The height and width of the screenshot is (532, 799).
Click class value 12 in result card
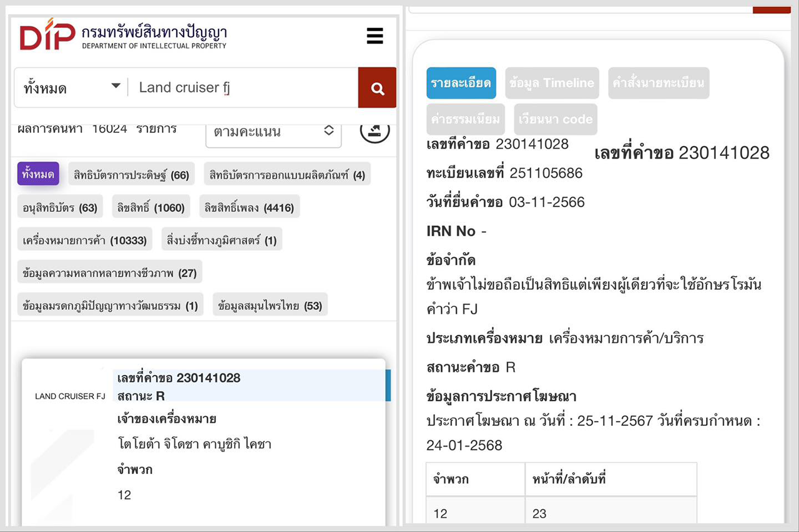tap(124, 495)
